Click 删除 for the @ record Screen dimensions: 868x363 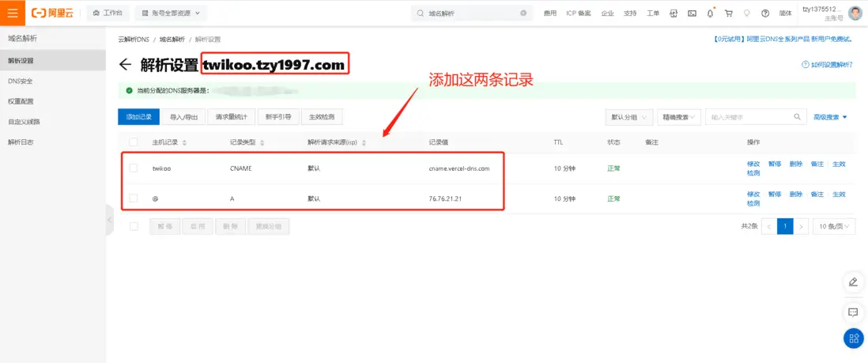[x=795, y=194]
